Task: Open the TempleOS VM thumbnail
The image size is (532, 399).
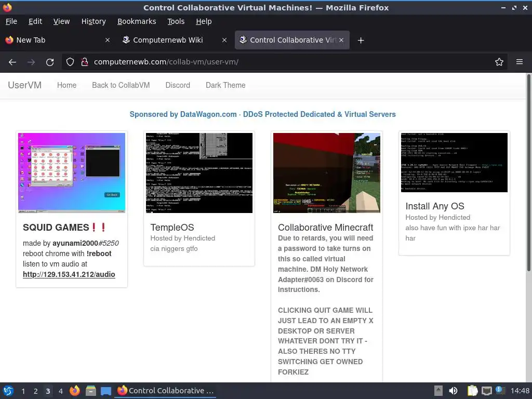Action: (199, 172)
